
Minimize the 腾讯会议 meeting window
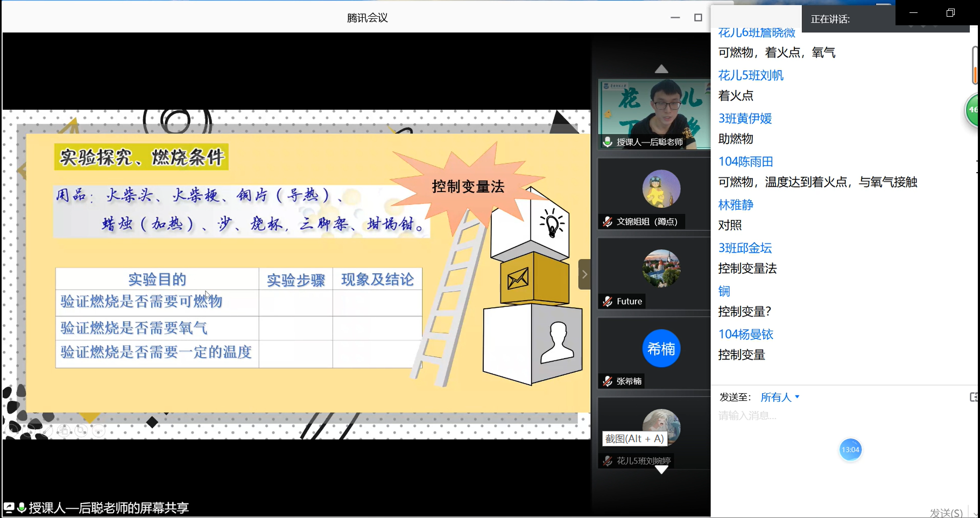pyautogui.click(x=675, y=18)
